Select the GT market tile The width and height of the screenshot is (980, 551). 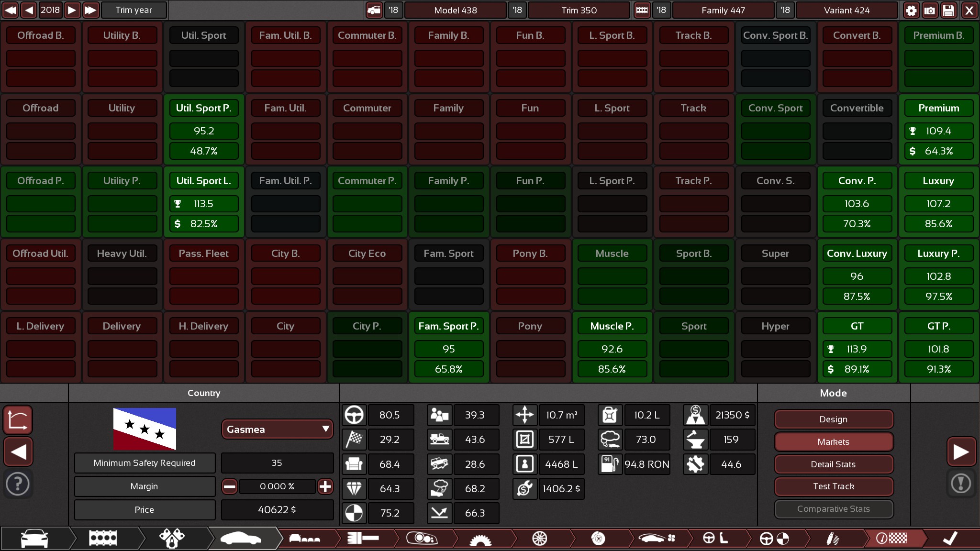pyautogui.click(x=857, y=347)
